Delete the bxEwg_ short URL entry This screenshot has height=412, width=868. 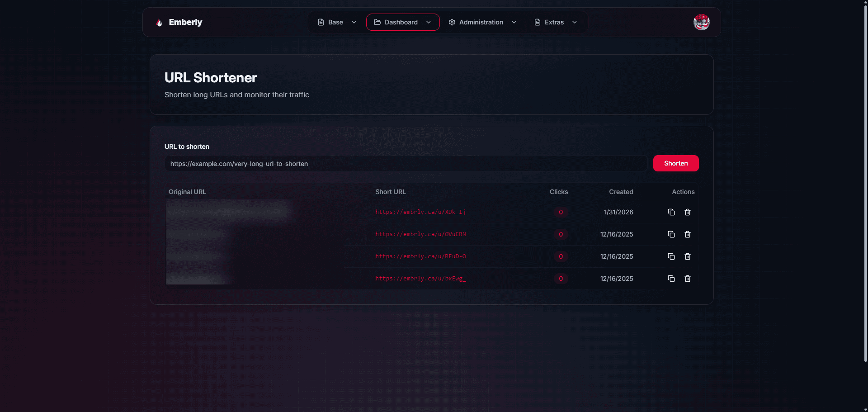tap(688, 279)
